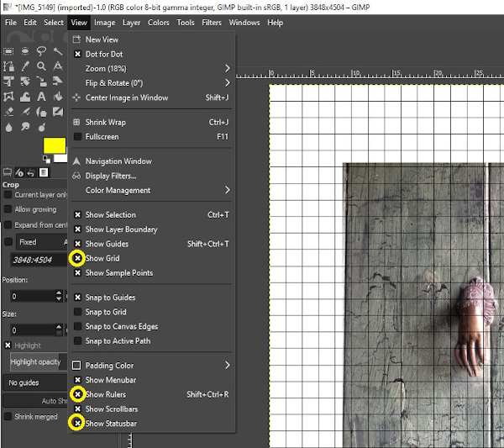Select the Blur/Sharpen droplet tool

[x=8, y=128]
